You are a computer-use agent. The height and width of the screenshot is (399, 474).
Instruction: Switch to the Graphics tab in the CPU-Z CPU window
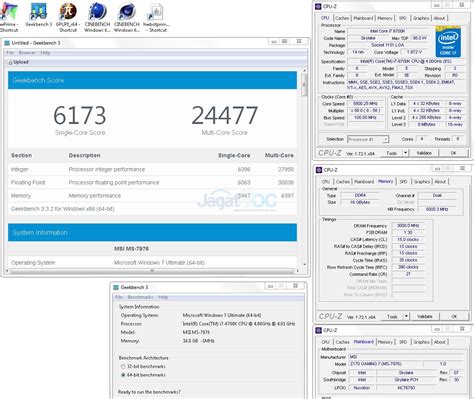[x=421, y=18]
